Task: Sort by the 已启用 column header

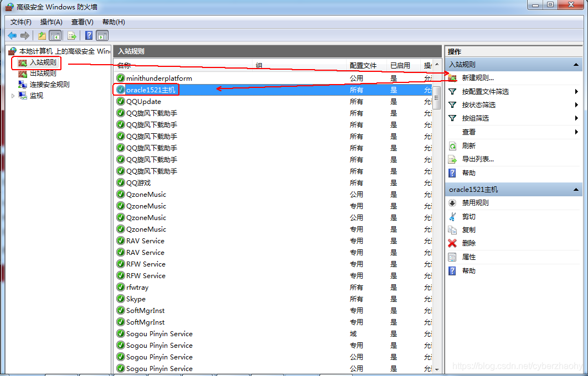Action: 403,65
